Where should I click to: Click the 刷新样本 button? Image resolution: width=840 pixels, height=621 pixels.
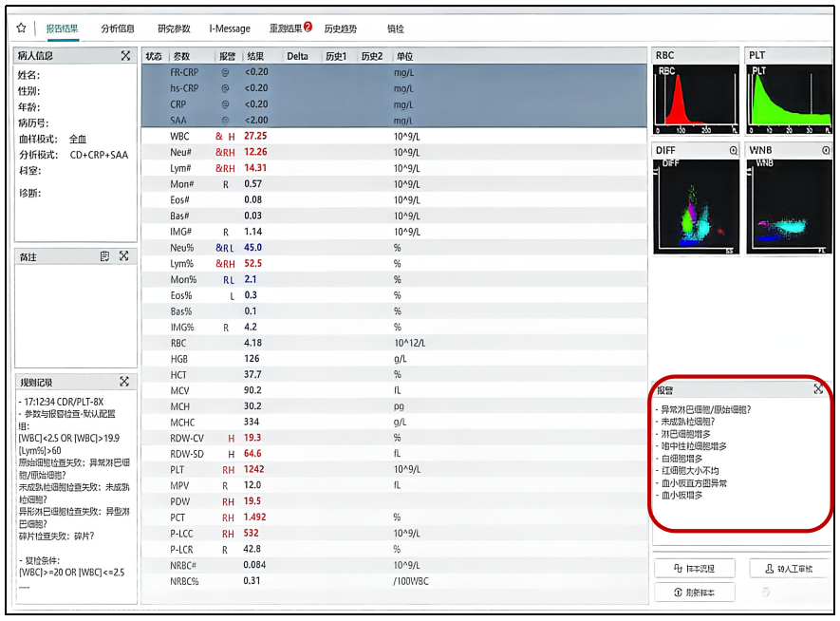pos(694,593)
